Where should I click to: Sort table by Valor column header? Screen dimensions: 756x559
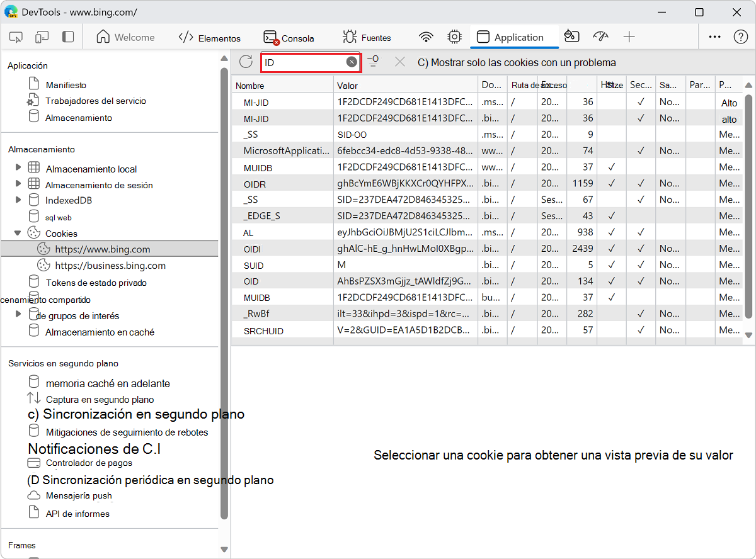tap(405, 85)
